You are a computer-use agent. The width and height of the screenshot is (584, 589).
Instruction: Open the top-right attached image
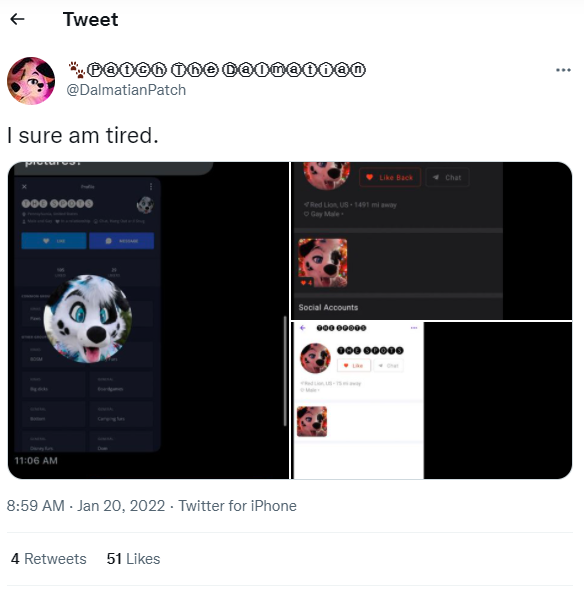[x=432, y=241]
